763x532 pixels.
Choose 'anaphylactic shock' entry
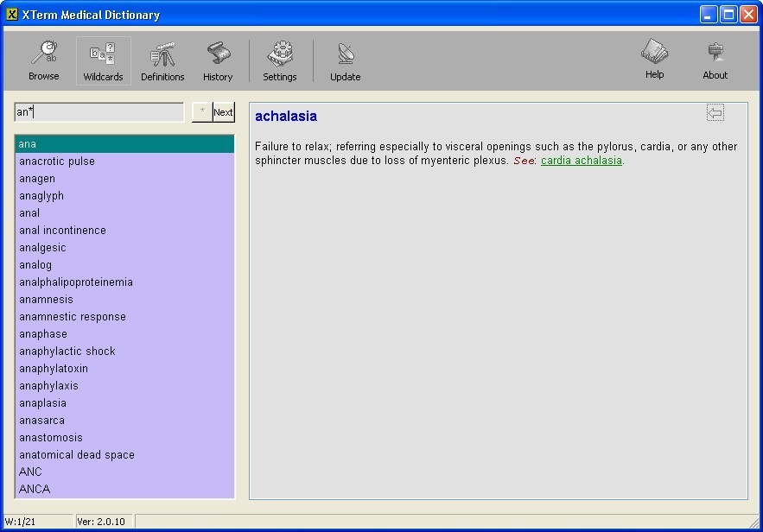point(124,351)
